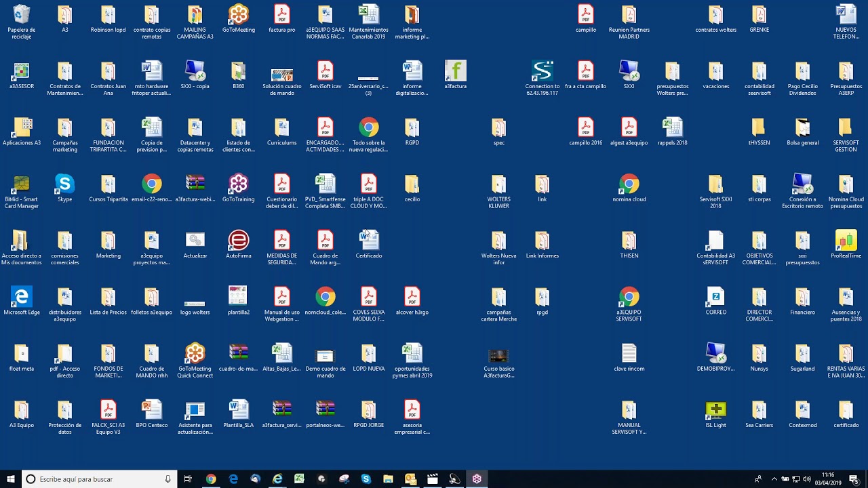
Task: Open Task View from the taskbar
Action: pos(189,479)
